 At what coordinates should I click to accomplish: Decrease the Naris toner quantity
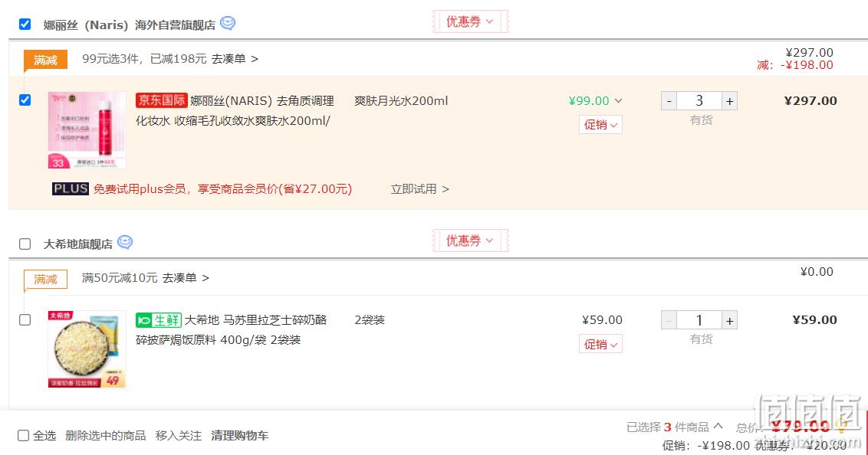pos(669,101)
